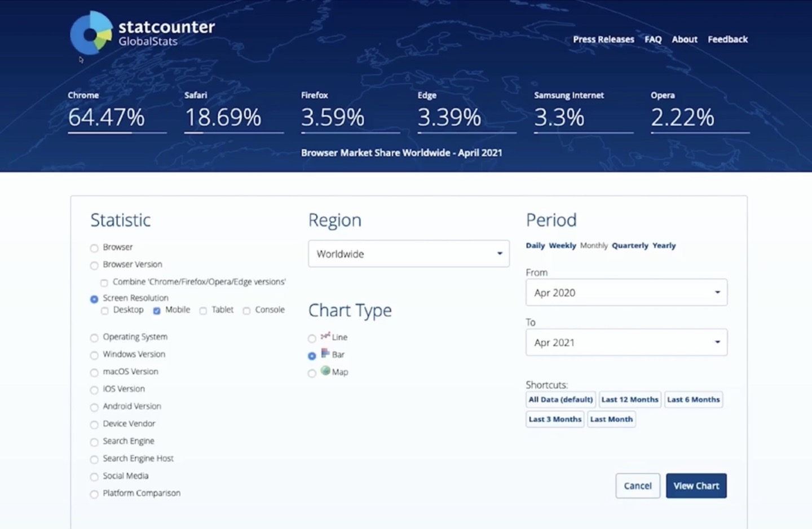Open the From date dropdown Apr 2020
Image resolution: width=812 pixels, height=529 pixels.
coord(626,292)
